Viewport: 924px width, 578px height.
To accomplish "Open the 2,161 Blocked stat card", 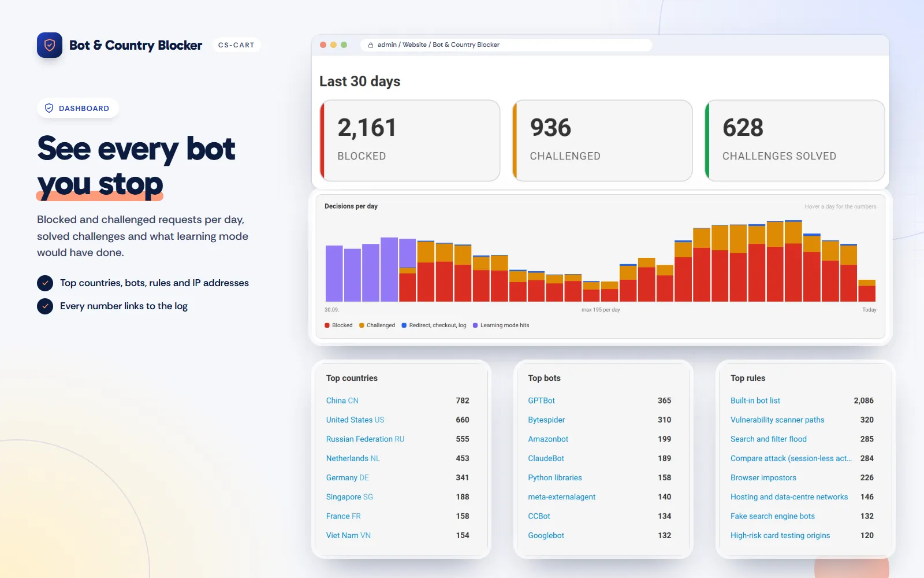I will point(410,140).
